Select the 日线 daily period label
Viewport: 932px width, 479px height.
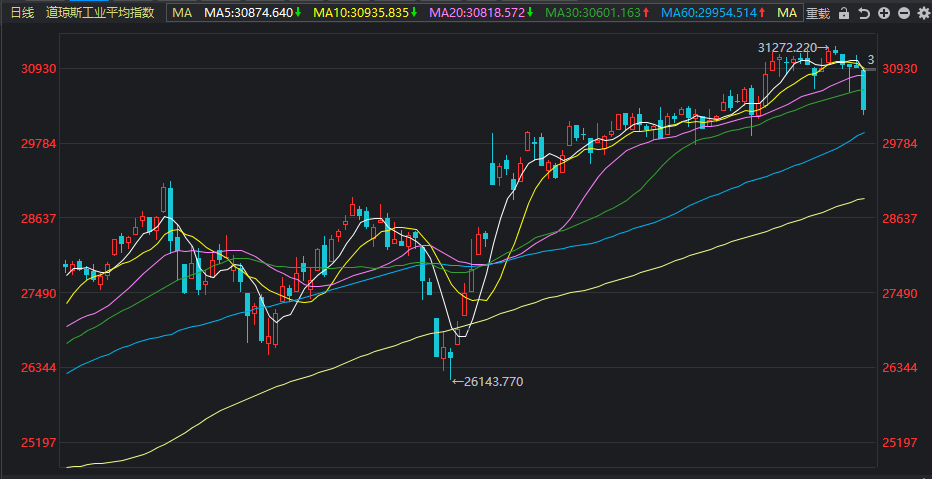coord(23,12)
